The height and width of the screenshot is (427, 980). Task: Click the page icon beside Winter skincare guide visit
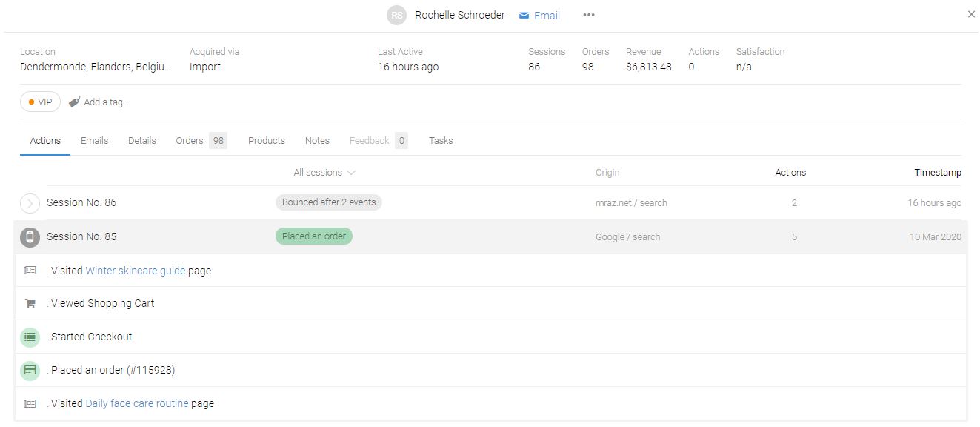click(x=30, y=271)
